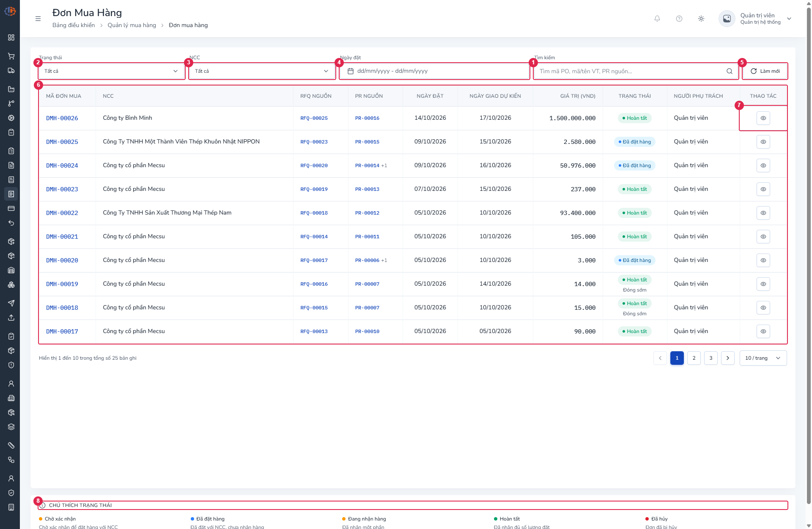View details of order DMH-00017
This screenshot has width=812, height=529.
tap(763, 331)
